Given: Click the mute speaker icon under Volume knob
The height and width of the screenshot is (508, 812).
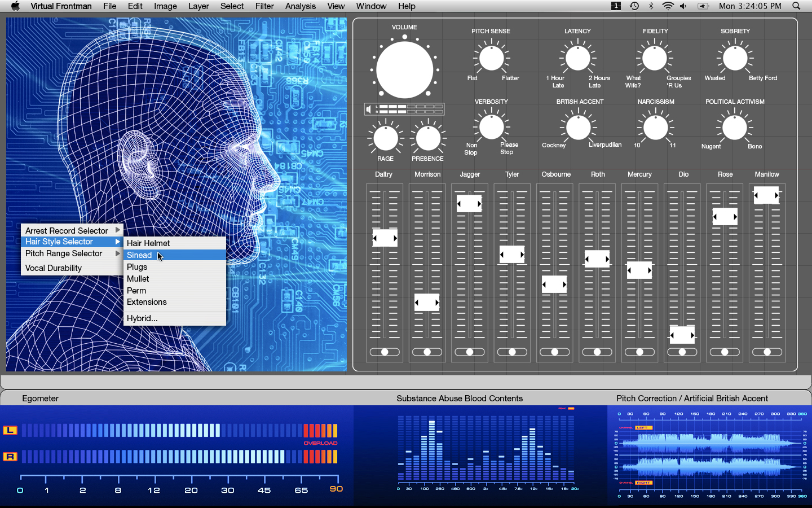Looking at the screenshot, I should coord(368,110).
